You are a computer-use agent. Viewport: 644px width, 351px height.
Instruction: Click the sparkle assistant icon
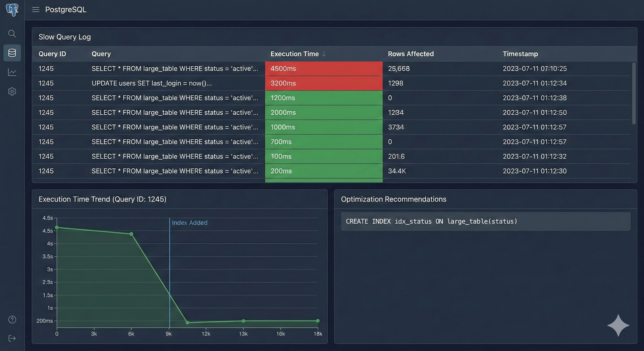(618, 325)
